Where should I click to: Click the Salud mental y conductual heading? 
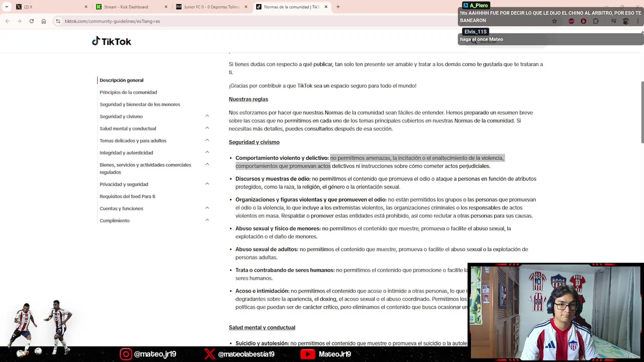click(262, 327)
